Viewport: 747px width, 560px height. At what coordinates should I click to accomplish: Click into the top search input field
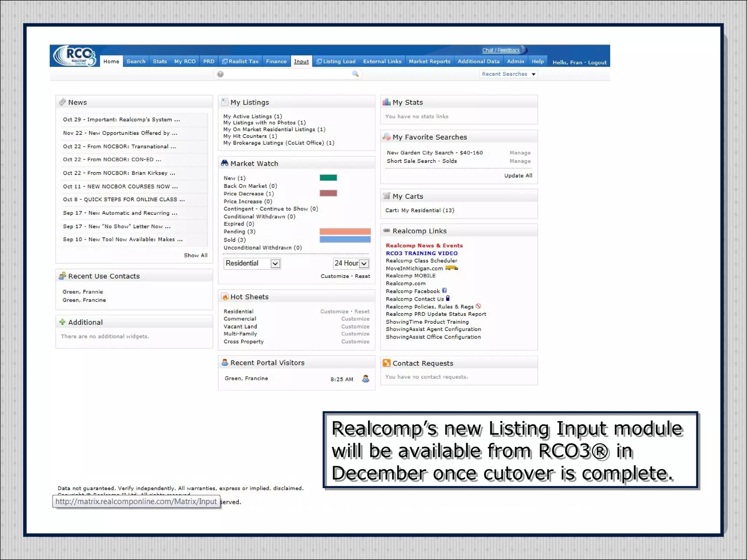point(287,74)
